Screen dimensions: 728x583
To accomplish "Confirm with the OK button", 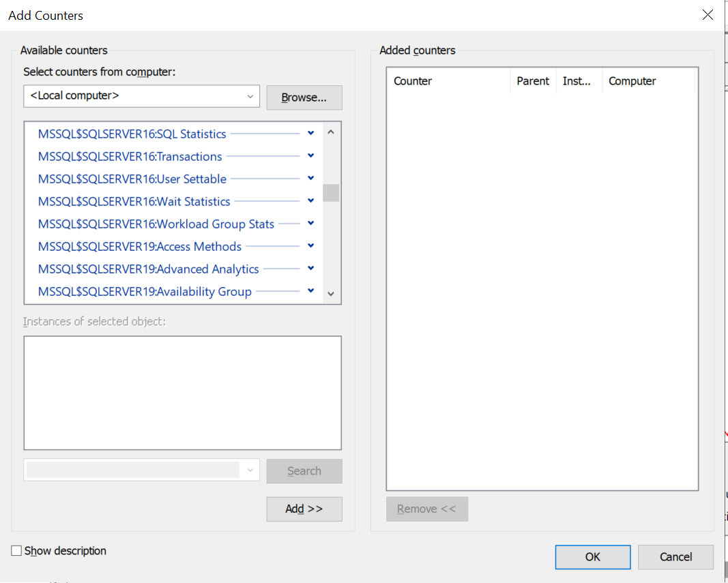I will pyautogui.click(x=593, y=557).
